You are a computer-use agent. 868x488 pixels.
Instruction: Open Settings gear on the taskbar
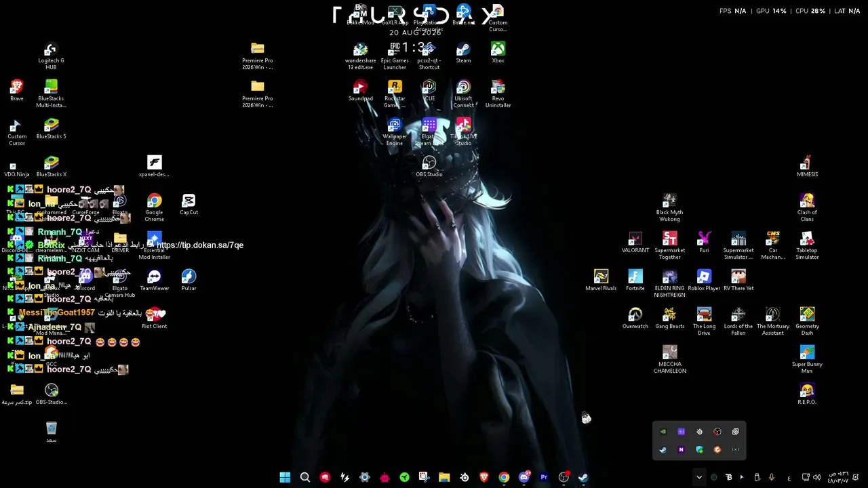(x=365, y=477)
